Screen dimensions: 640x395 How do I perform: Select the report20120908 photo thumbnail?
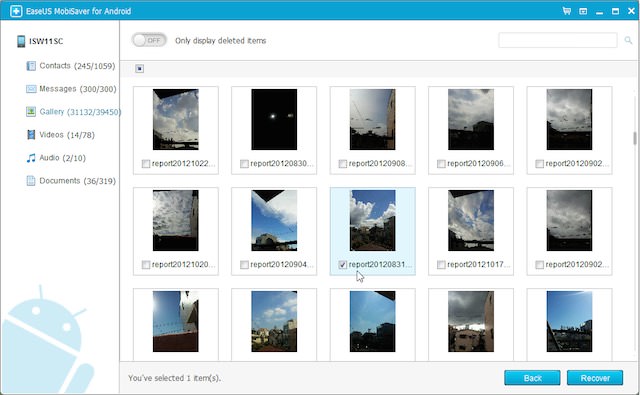373,120
